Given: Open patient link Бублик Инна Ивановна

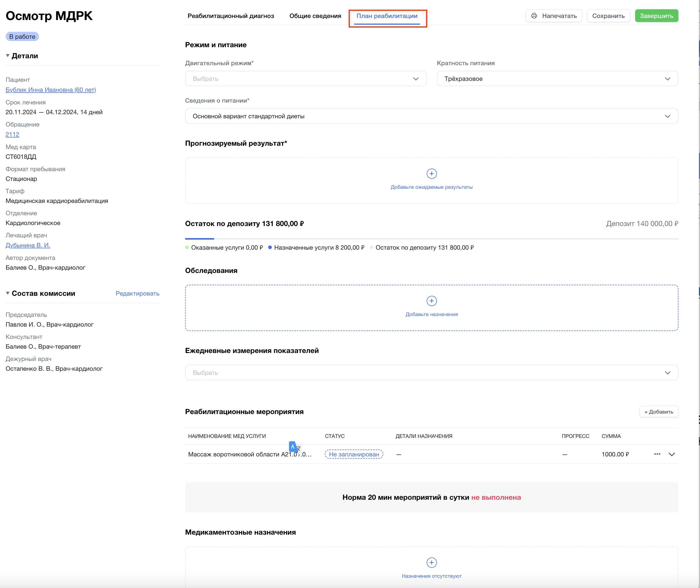Looking at the screenshot, I should 51,90.
